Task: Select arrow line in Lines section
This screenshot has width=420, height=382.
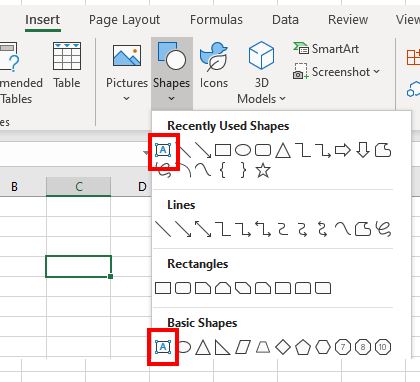Action: click(x=183, y=229)
